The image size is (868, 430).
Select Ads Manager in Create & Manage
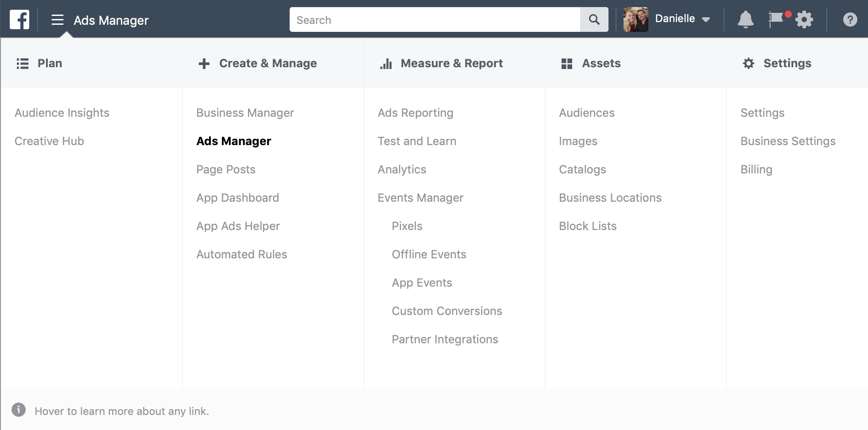click(x=233, y=141)
